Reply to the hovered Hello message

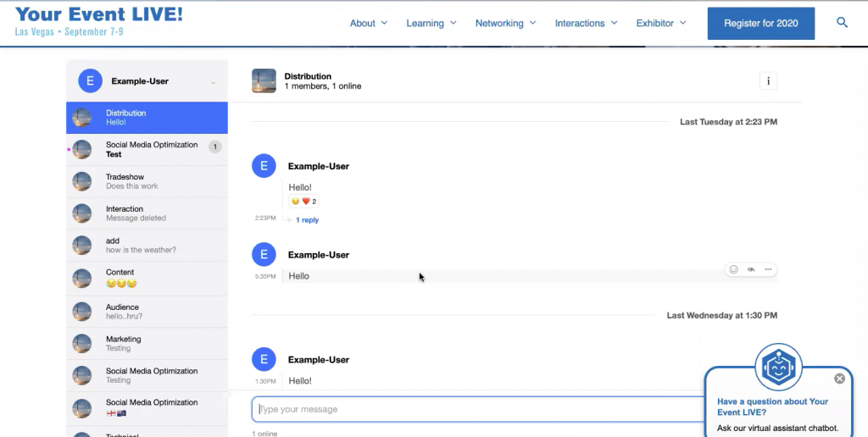point(751,269)
